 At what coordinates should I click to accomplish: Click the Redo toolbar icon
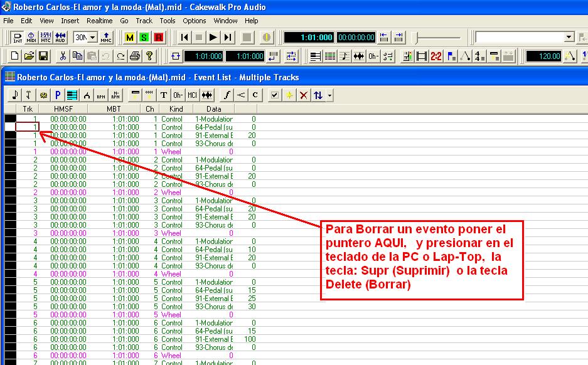(120, 56)
